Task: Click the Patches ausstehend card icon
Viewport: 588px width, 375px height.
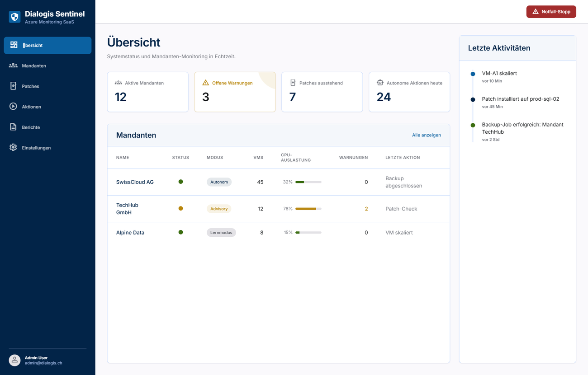Action: 293,83
